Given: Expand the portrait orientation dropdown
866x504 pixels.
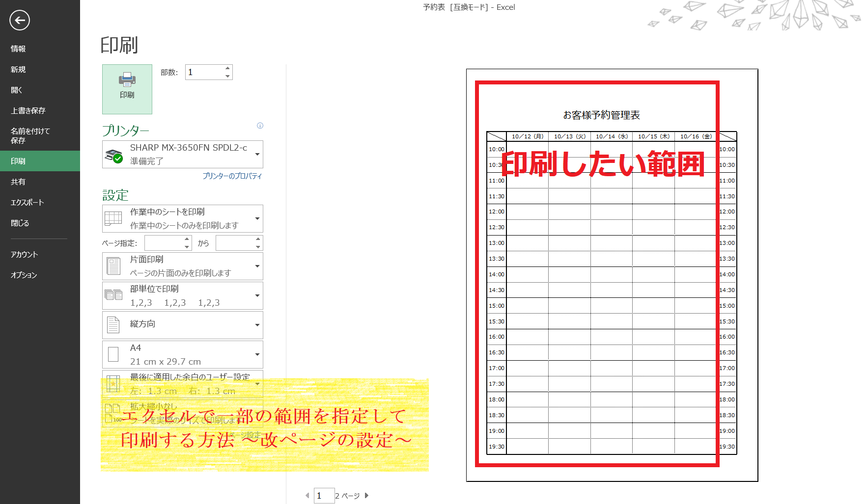Looking at the screenshot, I should click(183, 325).
